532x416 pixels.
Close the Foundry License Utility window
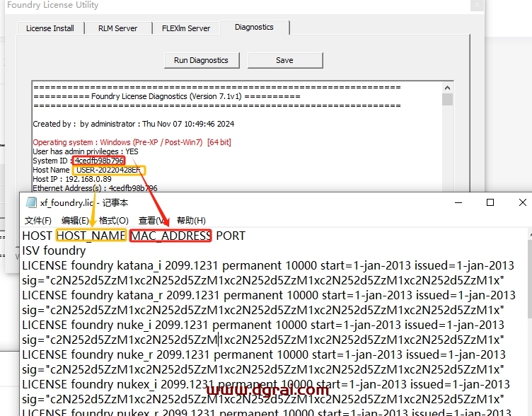pos(477,5)
